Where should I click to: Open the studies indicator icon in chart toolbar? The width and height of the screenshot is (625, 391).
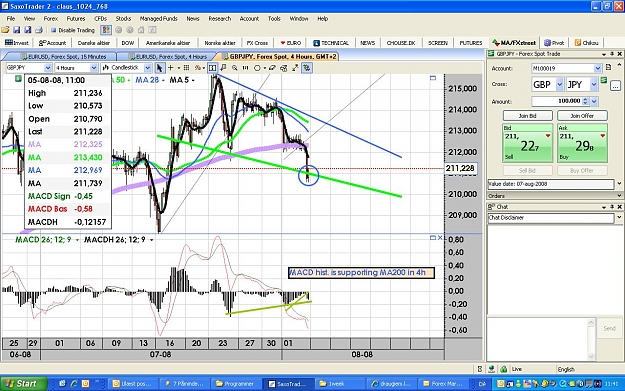coord(198,68)
